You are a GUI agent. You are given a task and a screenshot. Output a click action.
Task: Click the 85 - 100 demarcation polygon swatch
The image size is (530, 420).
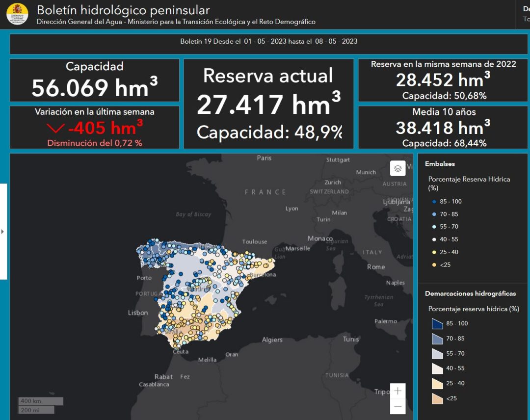[x=438, y=324]
